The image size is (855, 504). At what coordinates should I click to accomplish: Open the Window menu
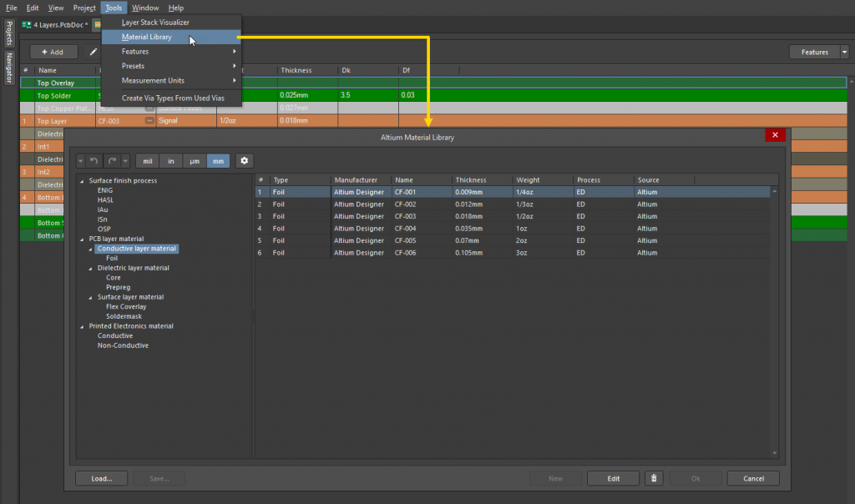[x=145, y=8]
